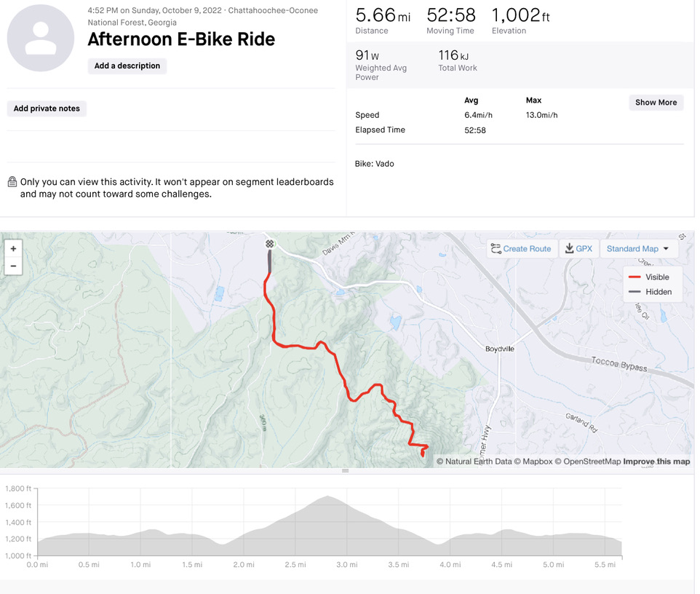Download the GPX file
This screenshot has height=594, width=700.
[579, 249]
